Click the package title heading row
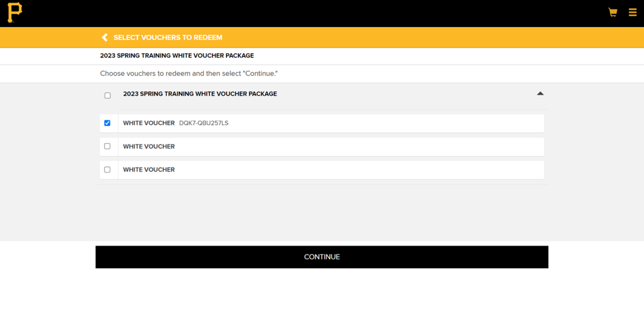Screen dimensions: 644x326 [x=200, y=94]
